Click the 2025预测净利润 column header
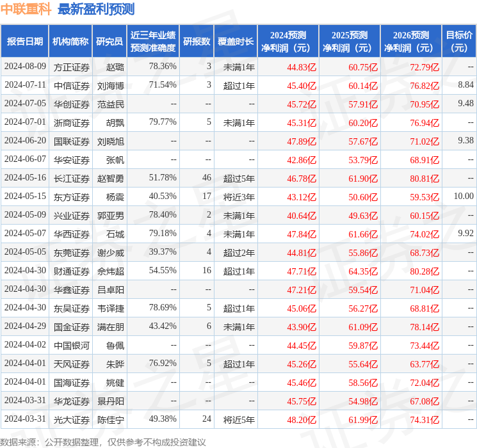 point(350,42)
